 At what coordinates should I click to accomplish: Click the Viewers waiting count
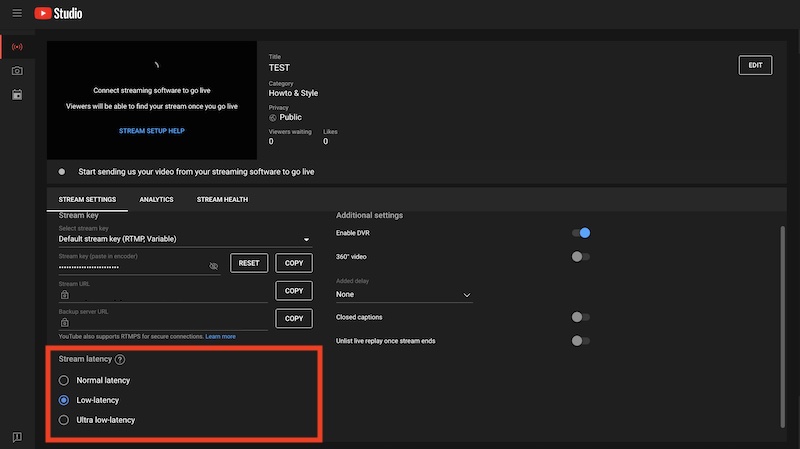[x=271, y=142]
